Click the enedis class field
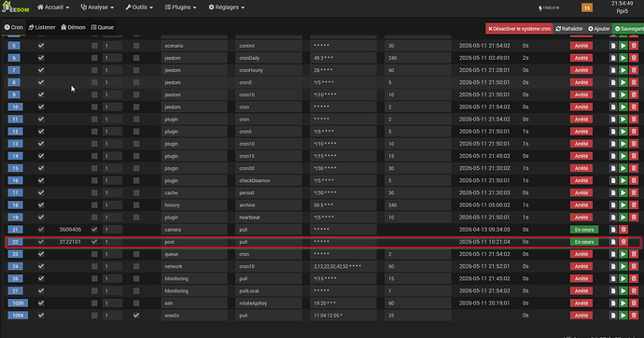The width and height of the screenshot is (644, 338). point(194,316)
